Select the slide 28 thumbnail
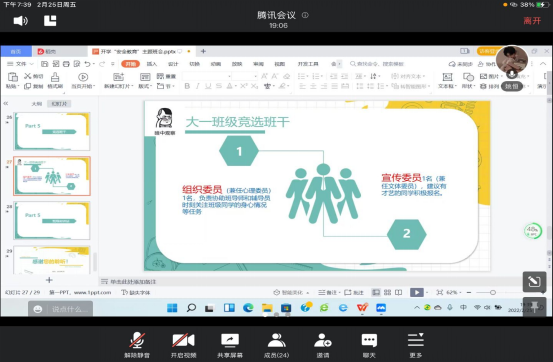 [51, 221]
